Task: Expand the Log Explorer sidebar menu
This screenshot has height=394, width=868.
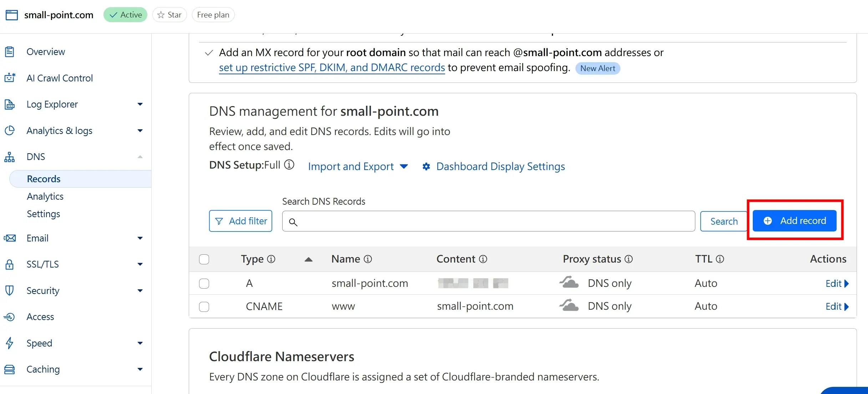Action: tap(140, 104)
